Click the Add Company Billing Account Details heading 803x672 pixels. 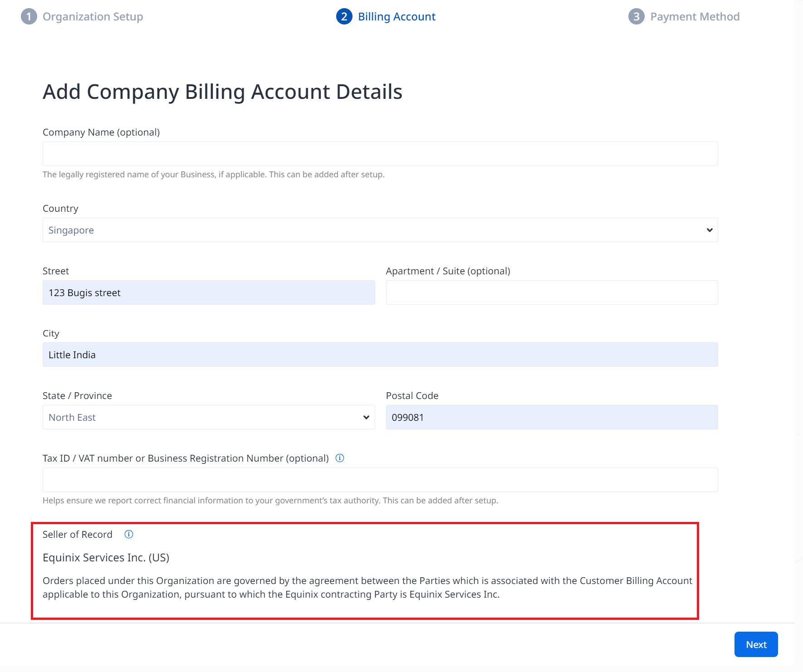[222, 92]
